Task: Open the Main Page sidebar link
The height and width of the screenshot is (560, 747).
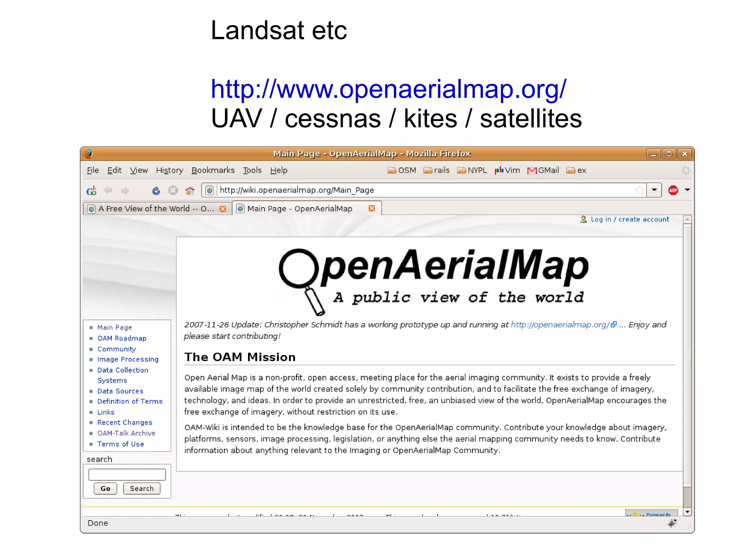Action: coord(115,328)
